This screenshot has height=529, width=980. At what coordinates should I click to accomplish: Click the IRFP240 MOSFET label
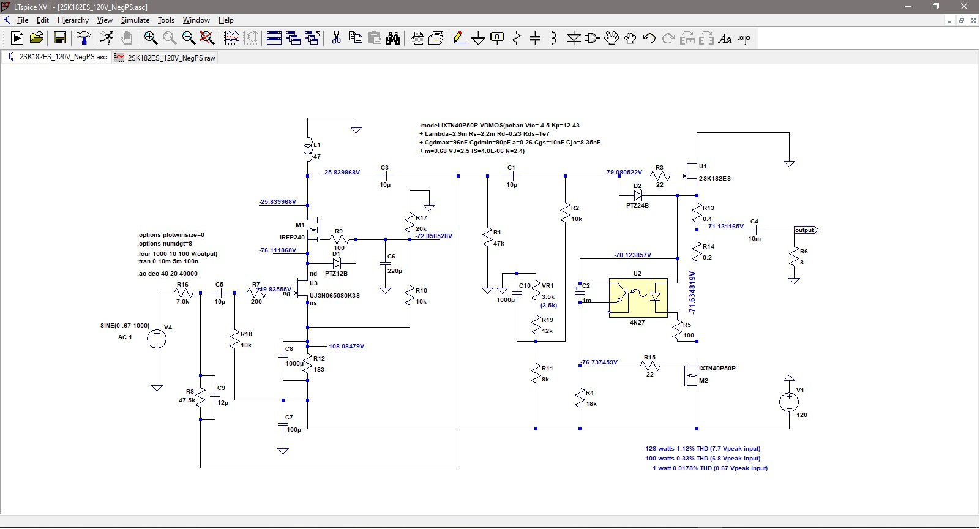pos(292,237)
